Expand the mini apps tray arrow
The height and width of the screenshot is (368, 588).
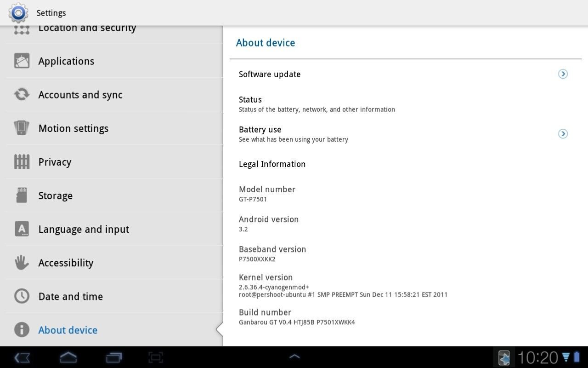(294, 356)
